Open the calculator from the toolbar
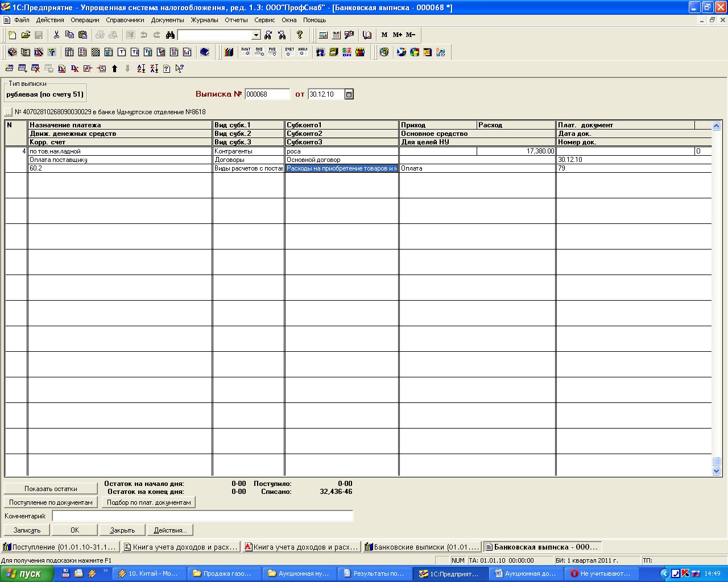This screenshot has height=582, width=728. [x=323, y=35]
